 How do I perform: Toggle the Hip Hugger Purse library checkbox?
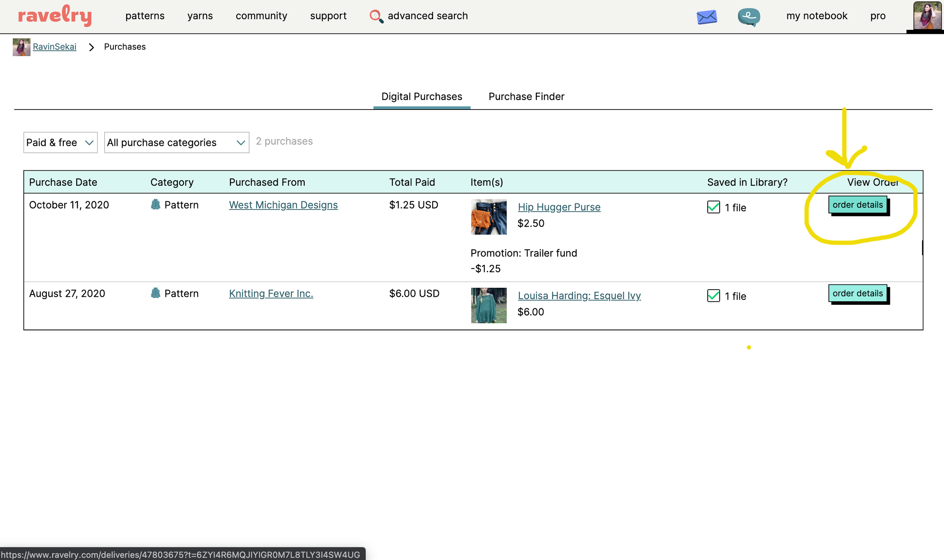pos(713,207)
